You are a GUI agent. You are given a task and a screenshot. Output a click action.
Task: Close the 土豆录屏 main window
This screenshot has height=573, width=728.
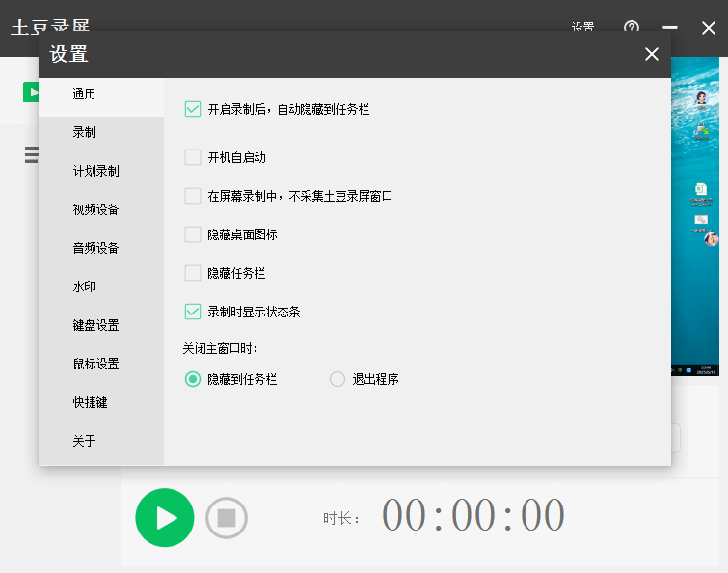(x=709, y=28)
